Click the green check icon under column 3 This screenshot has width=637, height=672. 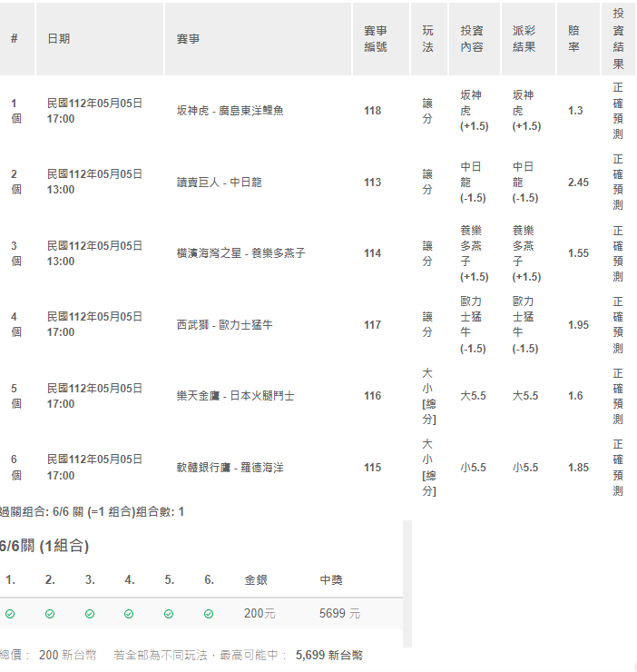click(90, 614)
